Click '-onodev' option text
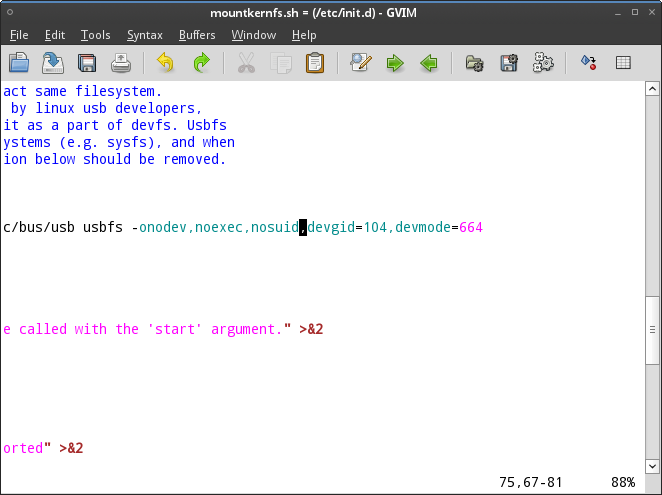This screenshot has width=662, height=495. pyautogui.click(x=159, y=227)
